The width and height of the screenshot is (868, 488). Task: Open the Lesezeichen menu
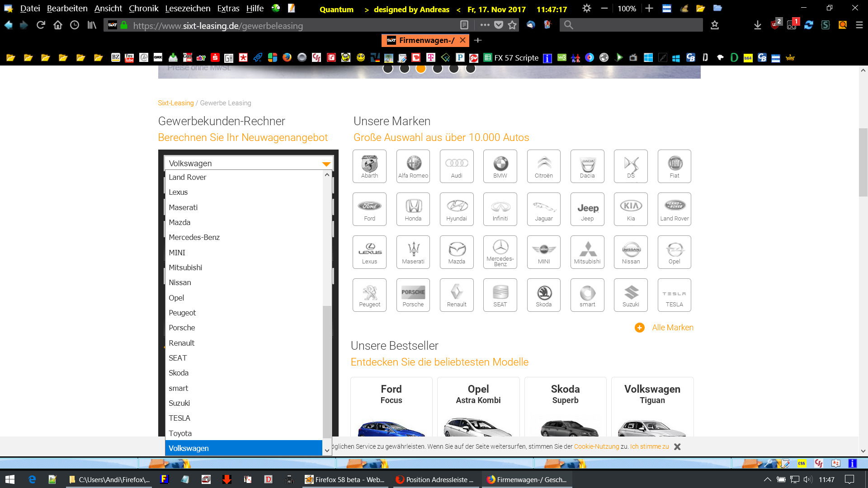188,9
